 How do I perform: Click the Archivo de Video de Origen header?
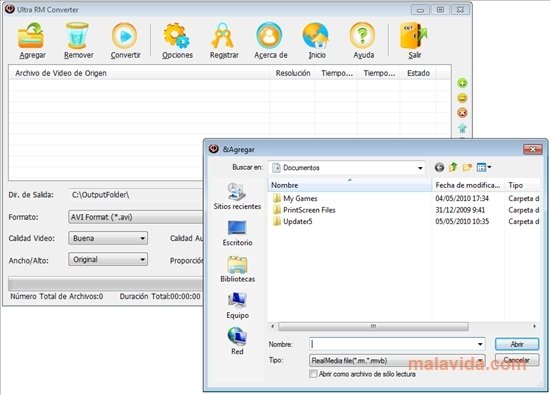[140, 73]
